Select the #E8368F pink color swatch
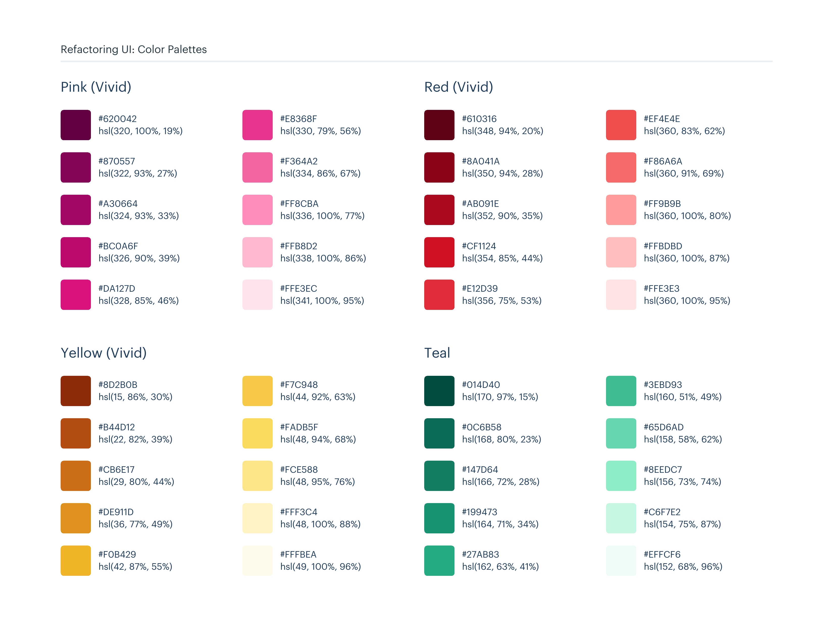The image size is (833, 644). coord(258,125)
